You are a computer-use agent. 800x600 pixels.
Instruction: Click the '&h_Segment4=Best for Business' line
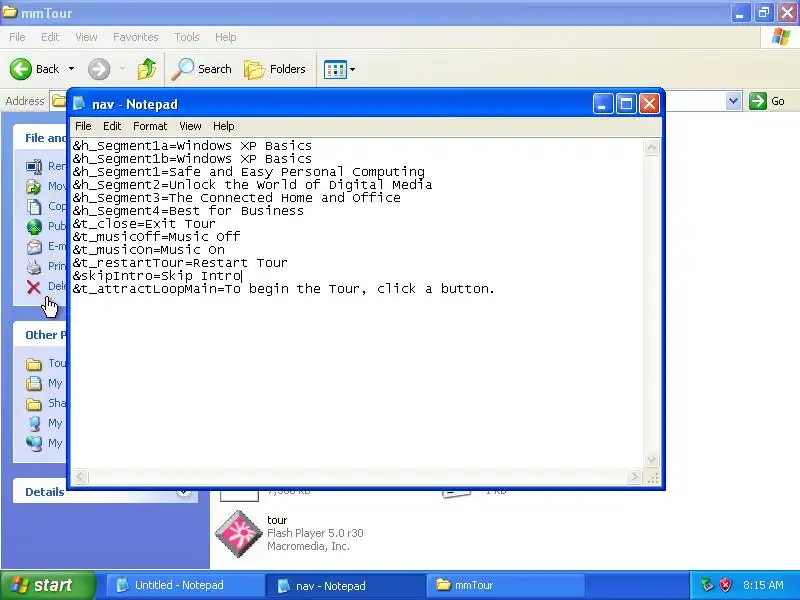[188, 211]
